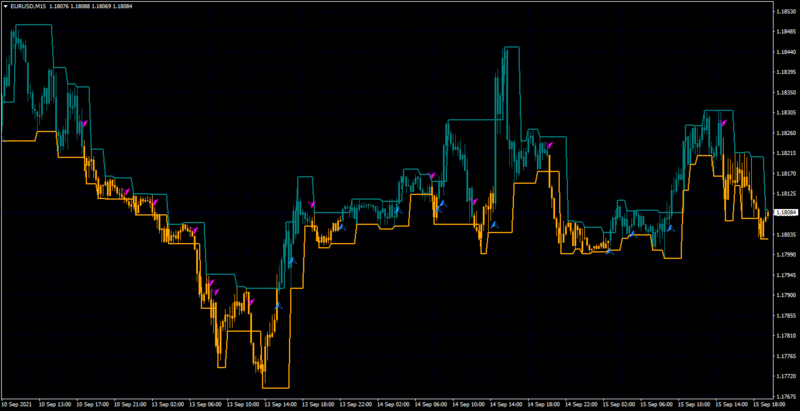Viewport: 800px width, 411px height.
Task: Click the 1.18440 price axis label
Action: point(786,52)
